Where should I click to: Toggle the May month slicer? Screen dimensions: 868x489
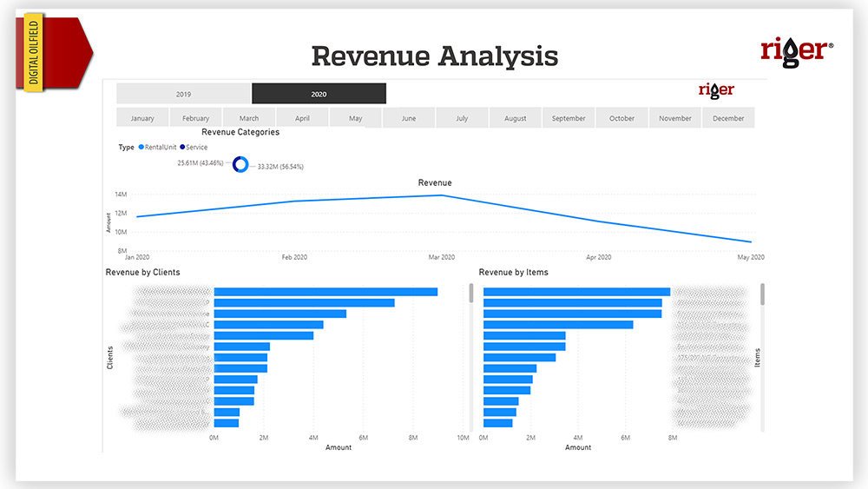[356, 118]
